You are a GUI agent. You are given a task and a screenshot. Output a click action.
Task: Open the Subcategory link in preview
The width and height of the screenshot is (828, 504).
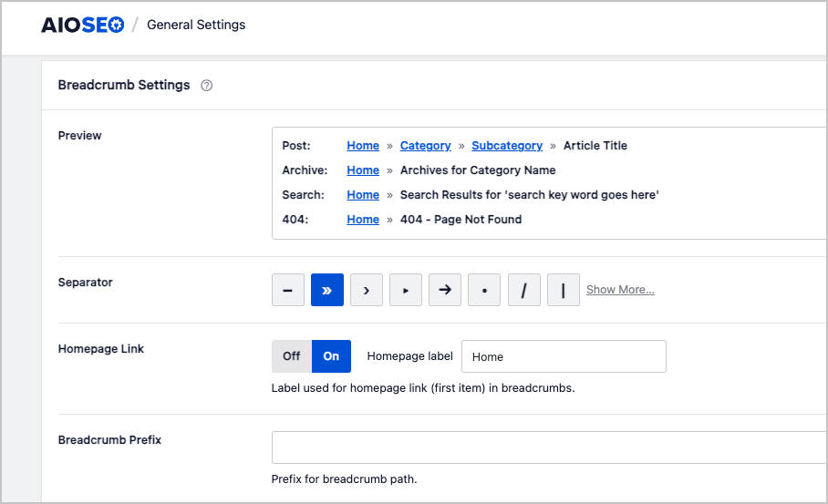tap(507, 146)
